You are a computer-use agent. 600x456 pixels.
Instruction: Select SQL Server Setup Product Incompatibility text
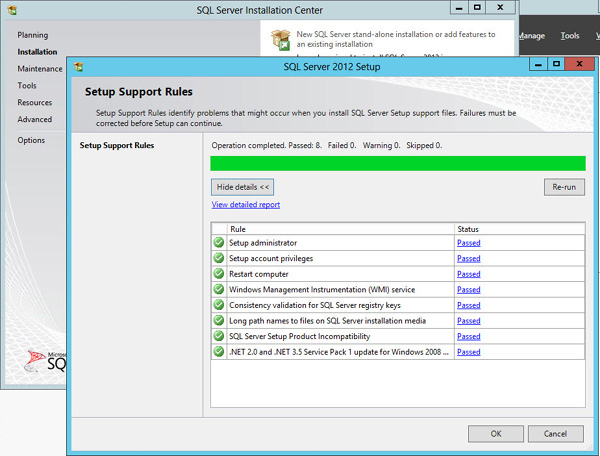300,336
